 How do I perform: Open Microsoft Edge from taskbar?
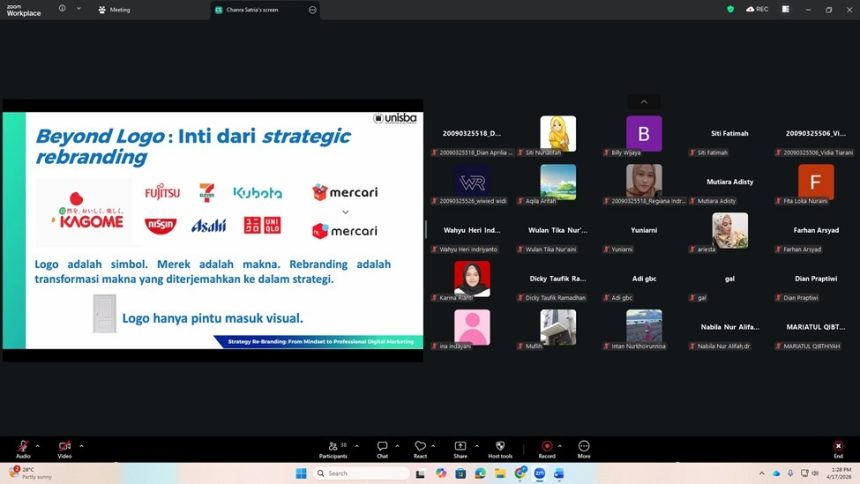tap(480, 474)
